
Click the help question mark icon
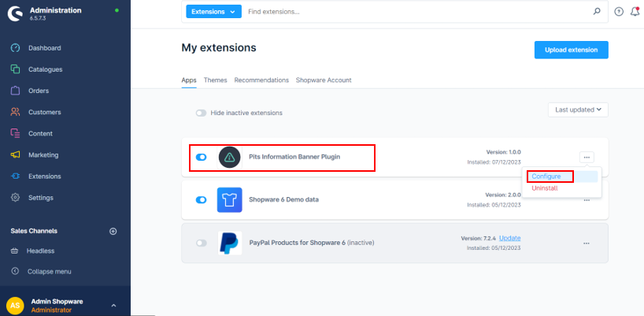pos(618,12)
